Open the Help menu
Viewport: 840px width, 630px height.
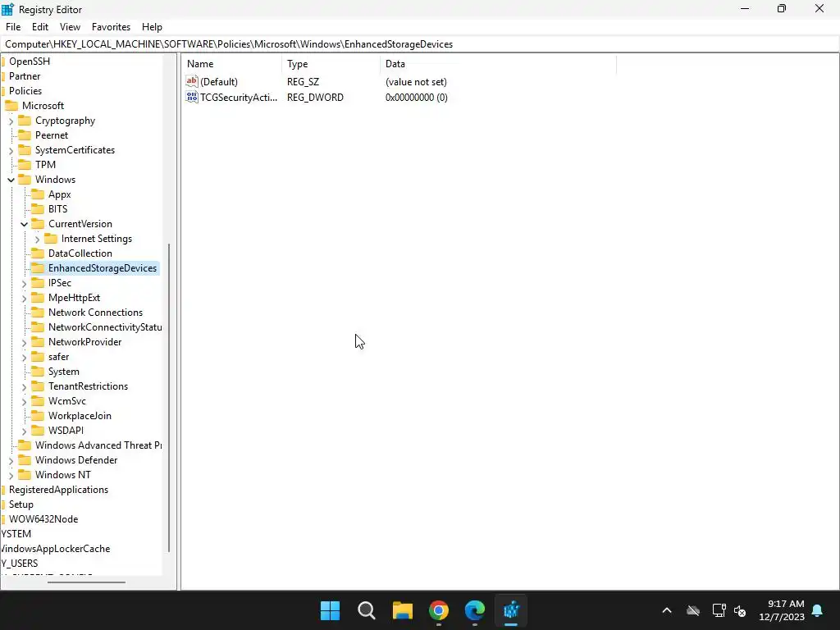coord(152,27)
